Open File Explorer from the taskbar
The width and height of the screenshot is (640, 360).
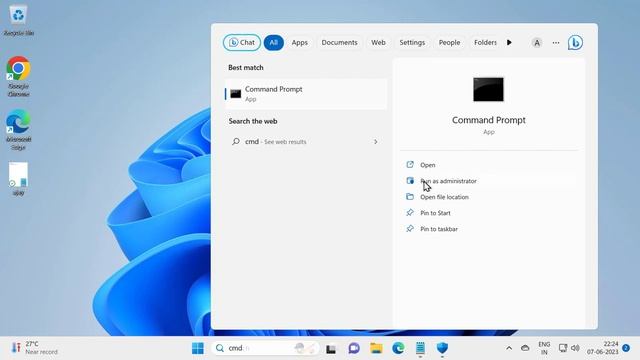[376, 348]
